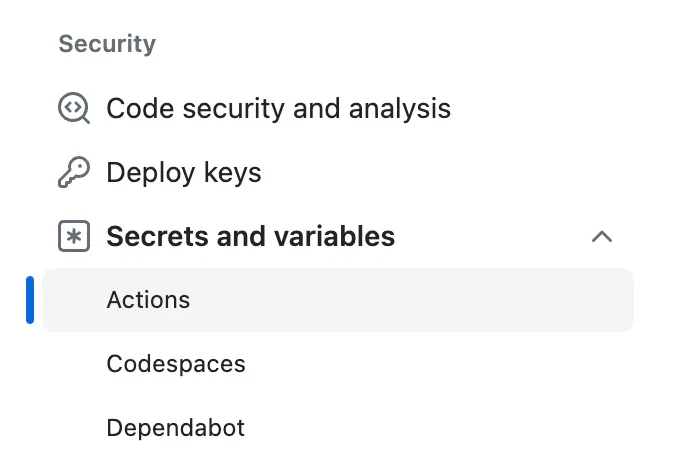This screenshot has width=676, height=472.
Task: Click the asterisk icon beside Secrets and variables
Action: pos(74,237)
